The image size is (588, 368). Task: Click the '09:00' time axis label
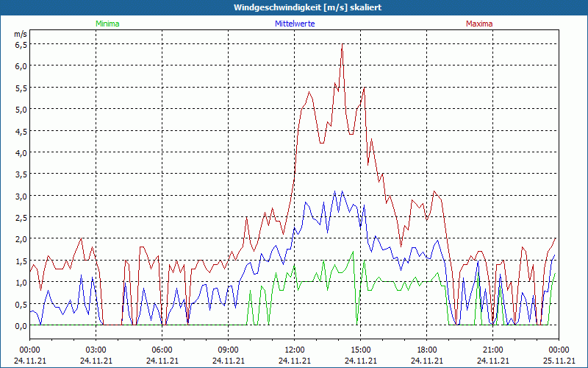(x=228, y=350)
